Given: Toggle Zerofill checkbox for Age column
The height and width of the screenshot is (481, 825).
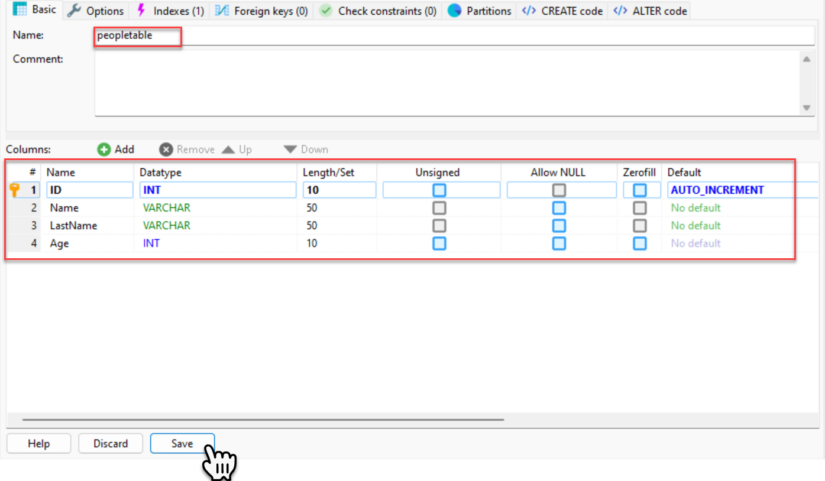Looking at the screenshot, I should [x=640, y=243].
